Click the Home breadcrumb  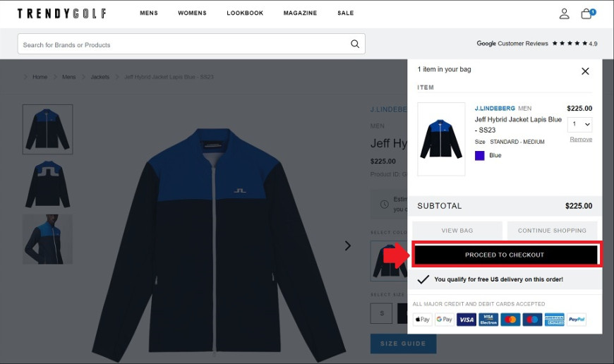40,77
